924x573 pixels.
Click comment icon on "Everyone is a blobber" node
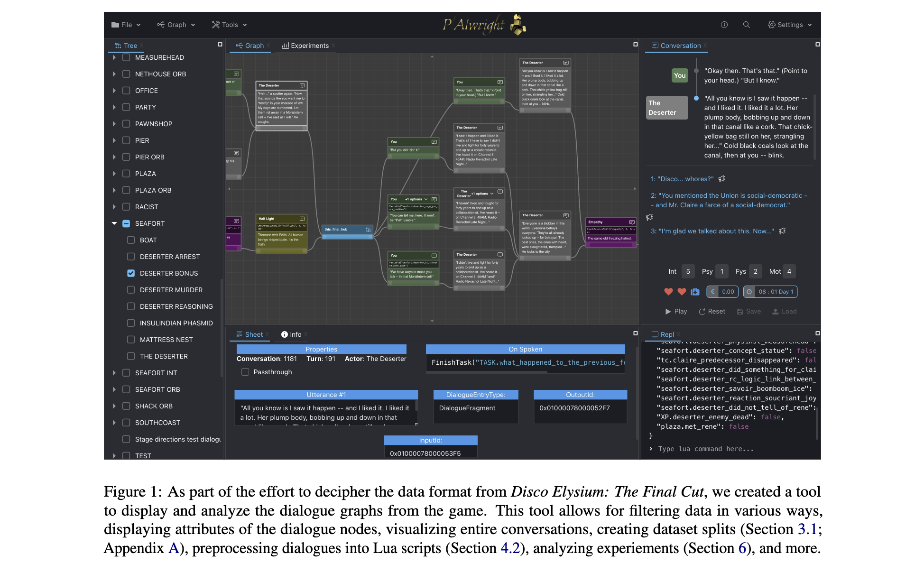(x=566, y=215)
